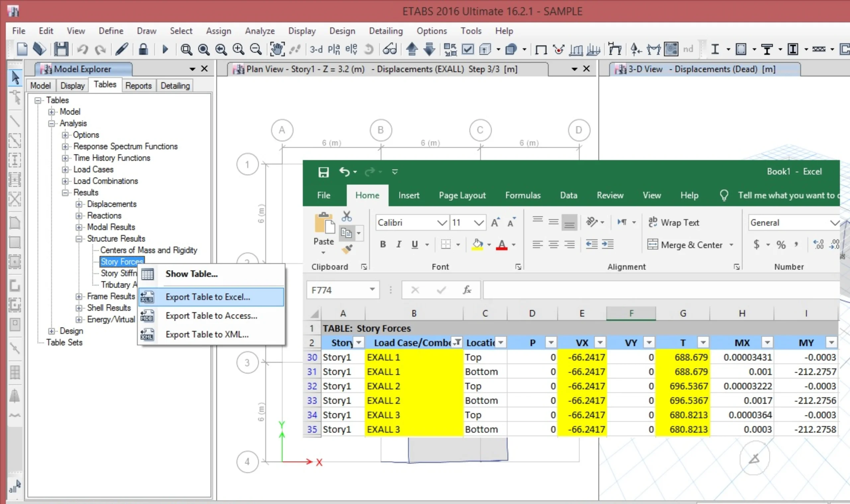The height and width of the screenshot is (504, 850).
Task: Click the Excel Name Box showing F774
Action: [x=338, y=290]
